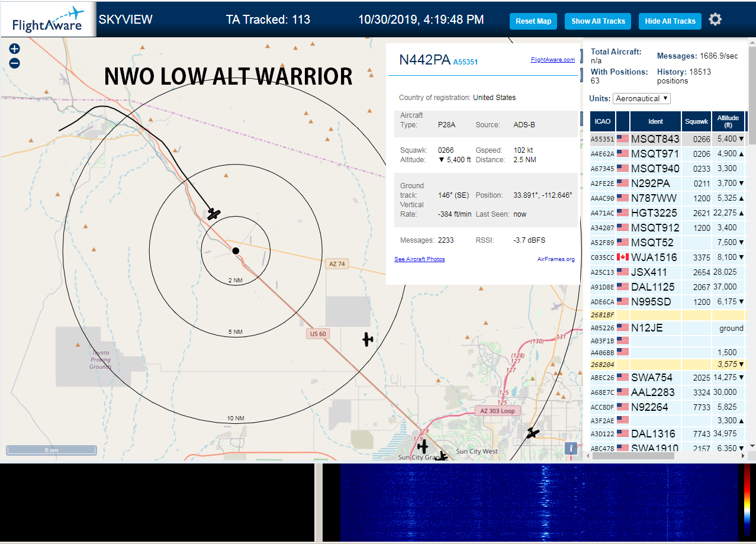Click the vertical scrollbar of the aircraft list
Viewport: 756px width, 544px height.
(x=752, y=95)
